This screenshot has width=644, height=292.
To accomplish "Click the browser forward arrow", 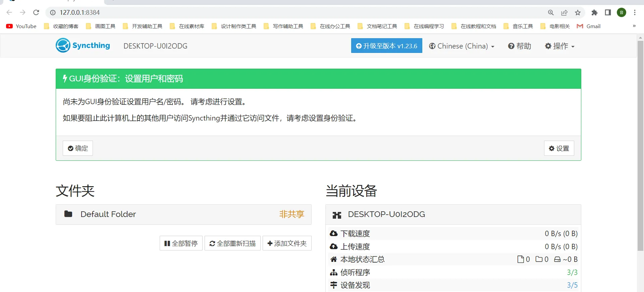I will 23,12.
